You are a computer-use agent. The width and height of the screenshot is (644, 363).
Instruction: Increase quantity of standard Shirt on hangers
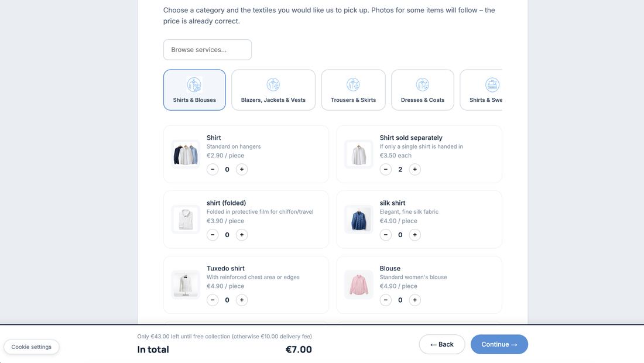(241, 169)
